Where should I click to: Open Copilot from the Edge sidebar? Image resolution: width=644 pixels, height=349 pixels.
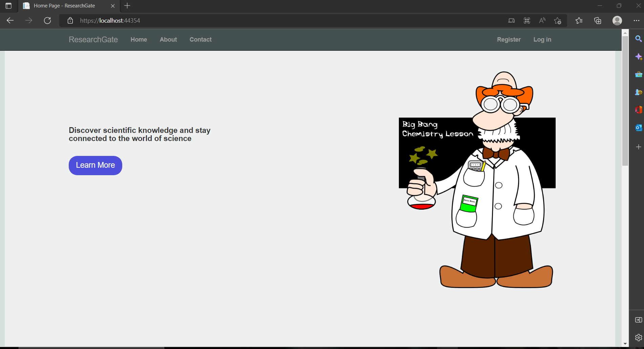click(x=639, y=57)
